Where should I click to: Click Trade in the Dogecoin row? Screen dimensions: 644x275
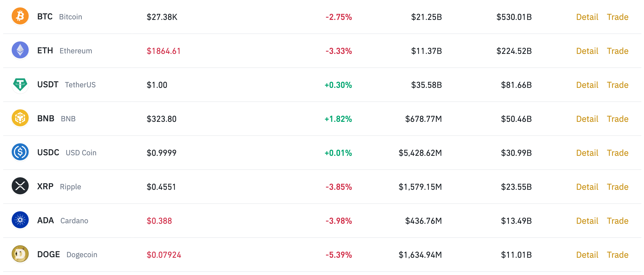[617, 255]
